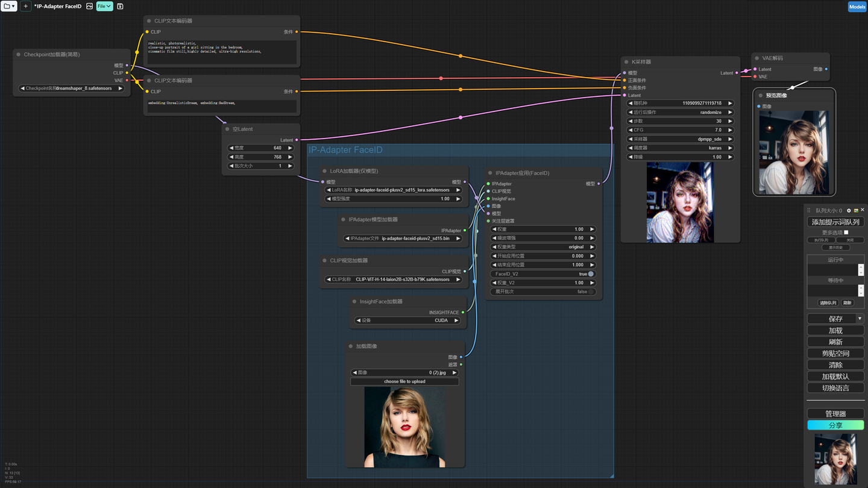Click the image feed icon in queue panel
This screenshot has width=868, height=488.
[856, 210]
